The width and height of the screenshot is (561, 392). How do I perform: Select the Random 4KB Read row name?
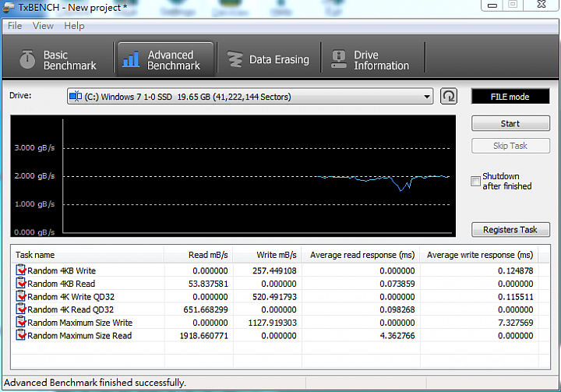coord(62,284)
